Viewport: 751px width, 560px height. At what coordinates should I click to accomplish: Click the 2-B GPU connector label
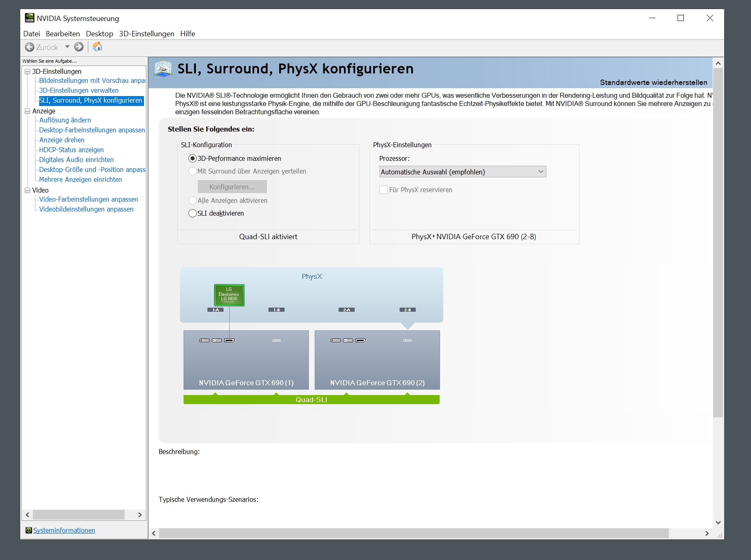point(407,310)
